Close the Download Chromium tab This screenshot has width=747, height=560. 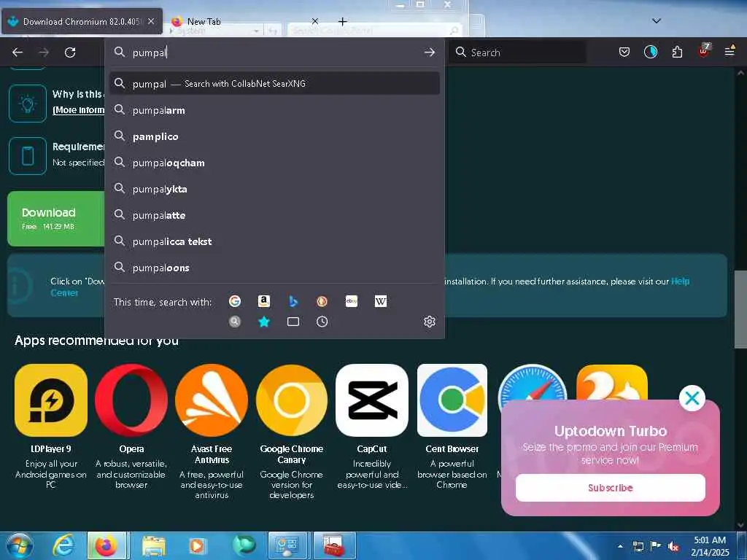tap(151, 21)
